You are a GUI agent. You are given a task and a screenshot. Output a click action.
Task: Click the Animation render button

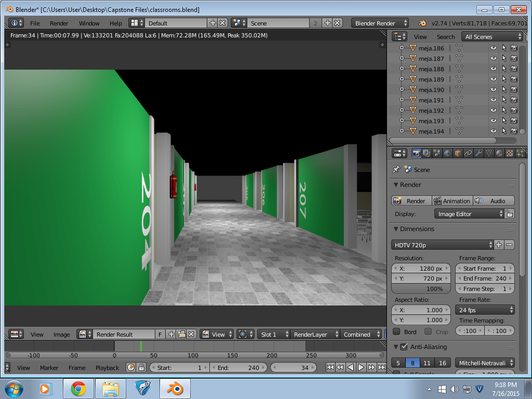pyautogui.click(x=452, y=200)
